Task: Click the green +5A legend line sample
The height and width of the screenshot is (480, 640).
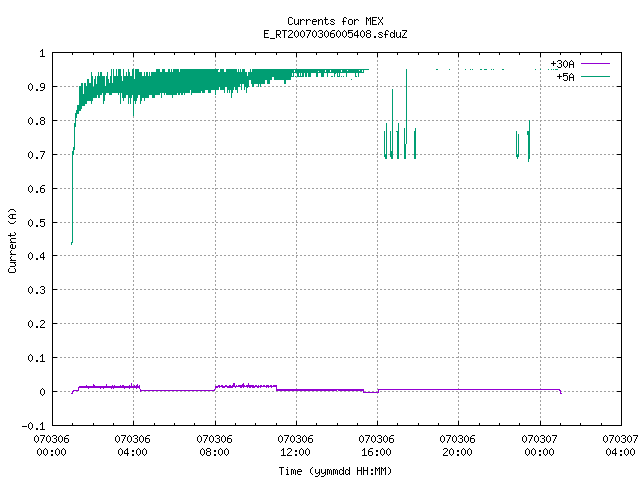Action: [x=595, y=76]
